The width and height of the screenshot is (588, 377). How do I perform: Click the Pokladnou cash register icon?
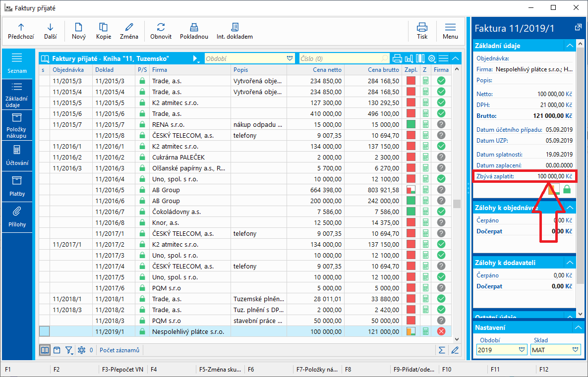click(x=194, y=28)
